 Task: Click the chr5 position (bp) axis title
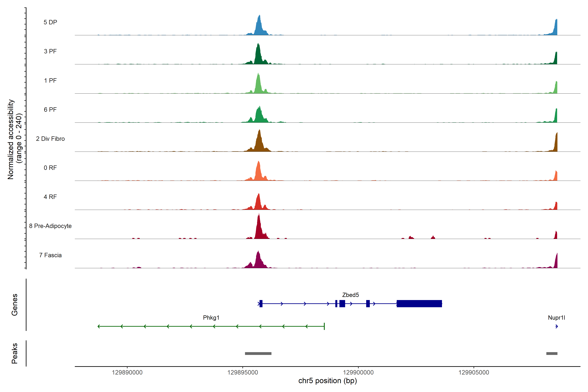tap(327, 381)
